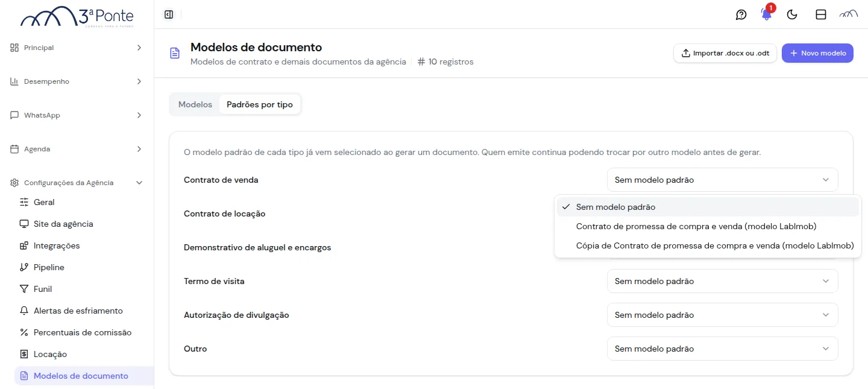Open Autorização de divulgação model dropdown
The height and width of the screenshot is (389, 868).
(722, 315)
